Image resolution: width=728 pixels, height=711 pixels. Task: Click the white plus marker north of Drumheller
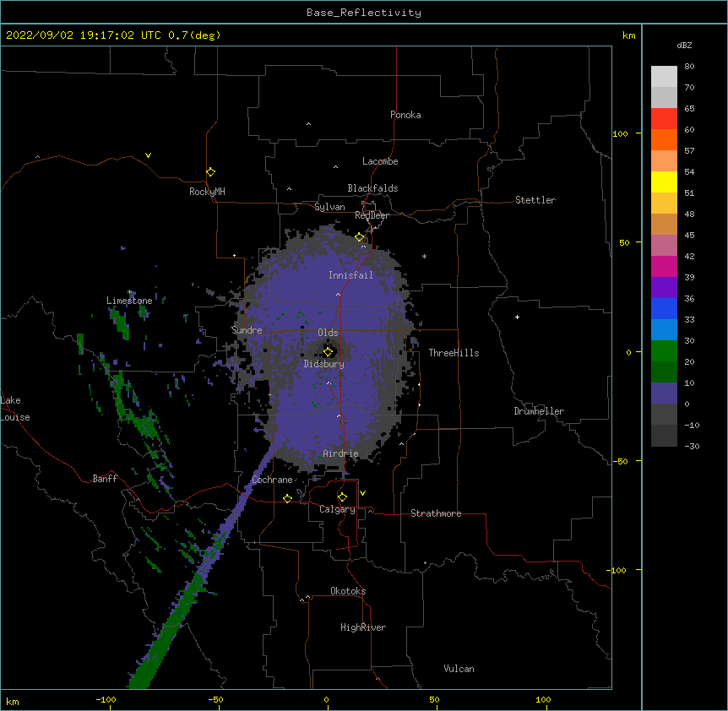coord(517,317)
